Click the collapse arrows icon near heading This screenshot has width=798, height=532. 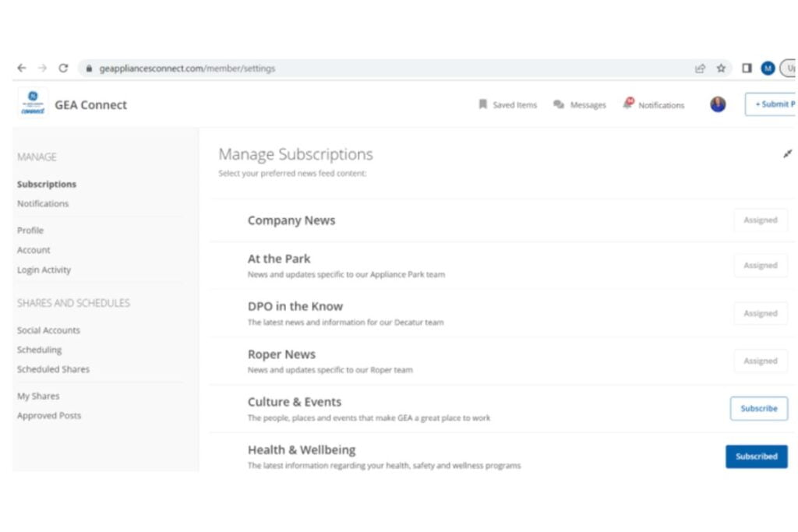click(x=787, y=154)
